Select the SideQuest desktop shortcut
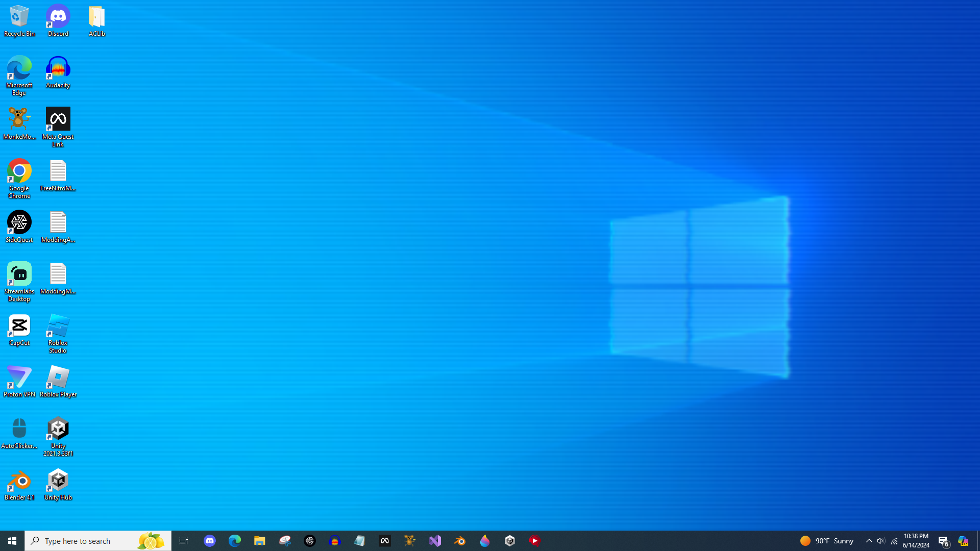This screenshot has width=980, height=551. 19,227
